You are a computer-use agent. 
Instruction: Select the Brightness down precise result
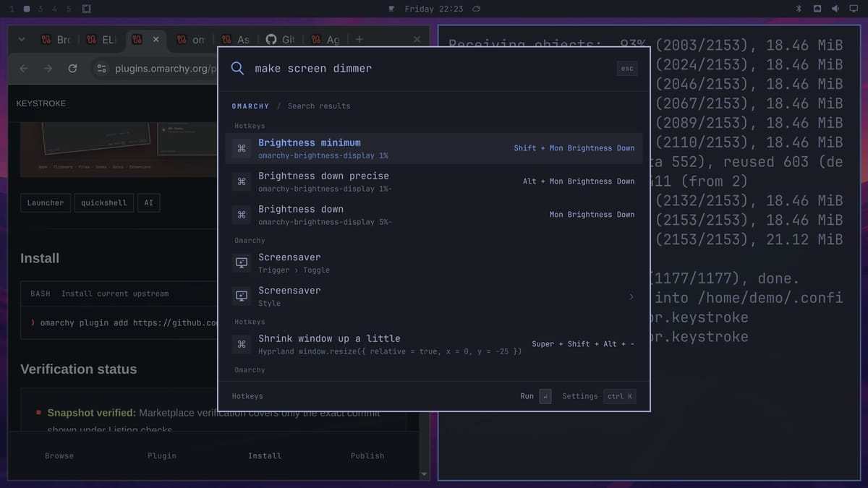434,181
